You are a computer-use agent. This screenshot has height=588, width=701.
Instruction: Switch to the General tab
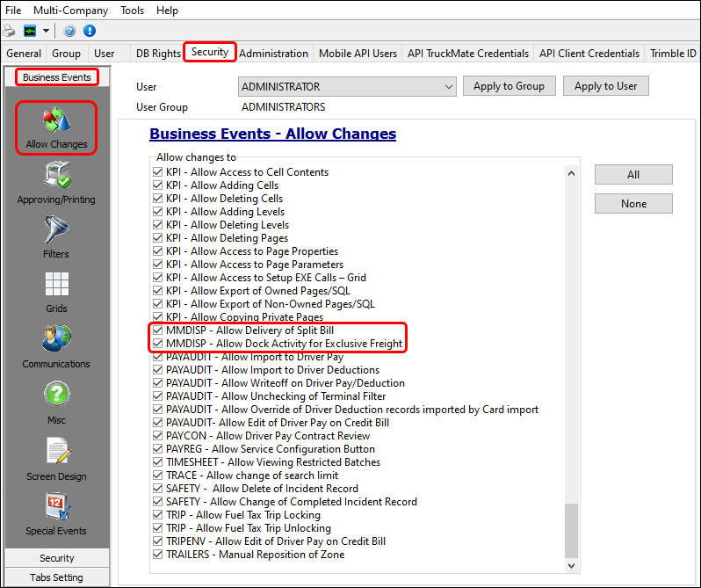[x=23, y=54]
